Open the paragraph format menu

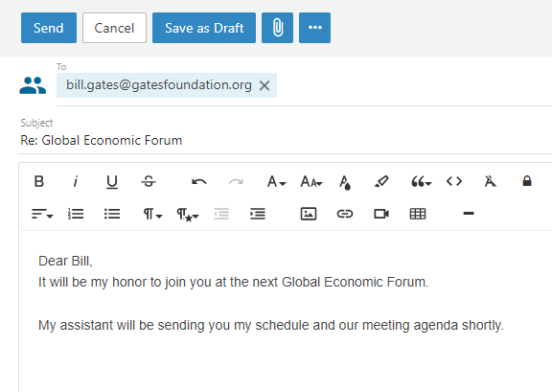click(x=152, y=214)
